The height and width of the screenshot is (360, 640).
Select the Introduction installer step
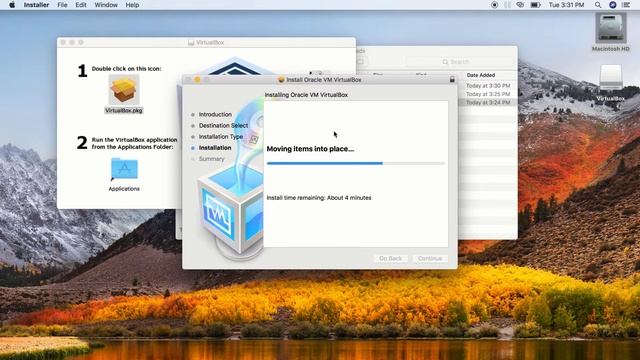pyautogui.click(x=215, y=114)
